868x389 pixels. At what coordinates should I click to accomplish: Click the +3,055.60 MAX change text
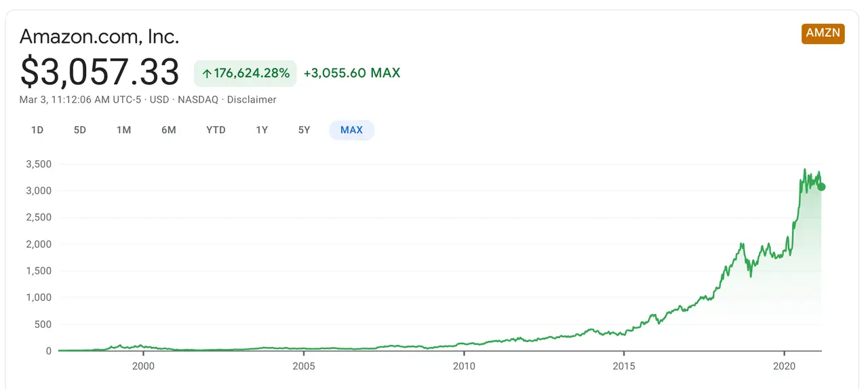point(352,73)
